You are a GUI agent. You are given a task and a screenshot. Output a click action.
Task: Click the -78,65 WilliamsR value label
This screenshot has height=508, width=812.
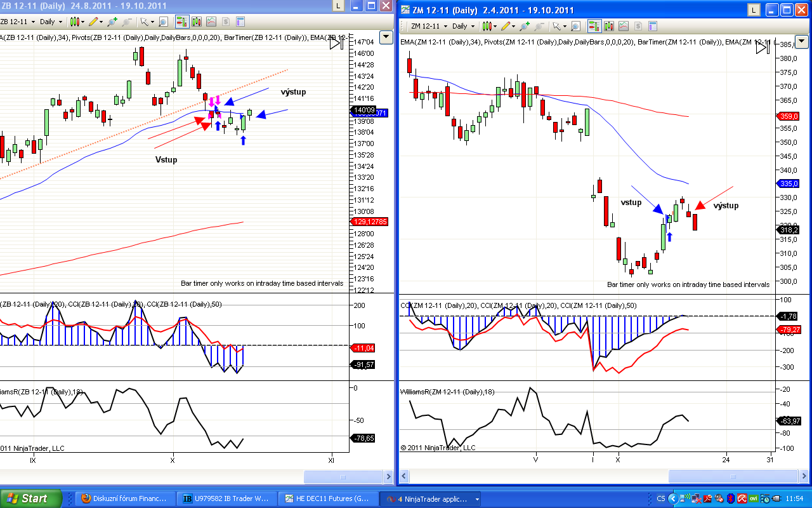tap(363, 438)
